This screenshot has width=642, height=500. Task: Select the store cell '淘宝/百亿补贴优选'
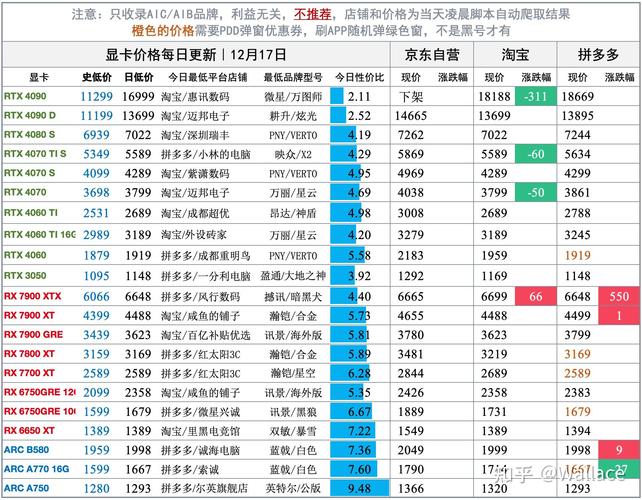pyautogui.click(x=205, y=335)
